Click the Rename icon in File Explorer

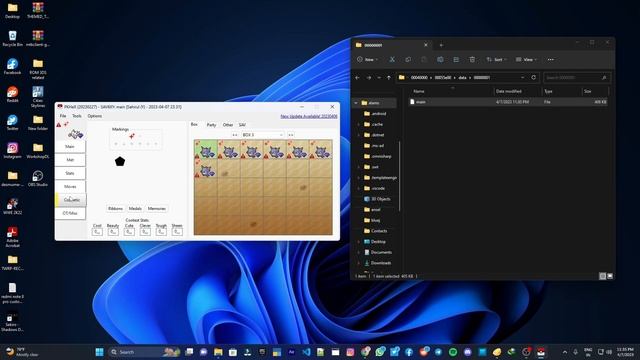[x=440, y=60]
